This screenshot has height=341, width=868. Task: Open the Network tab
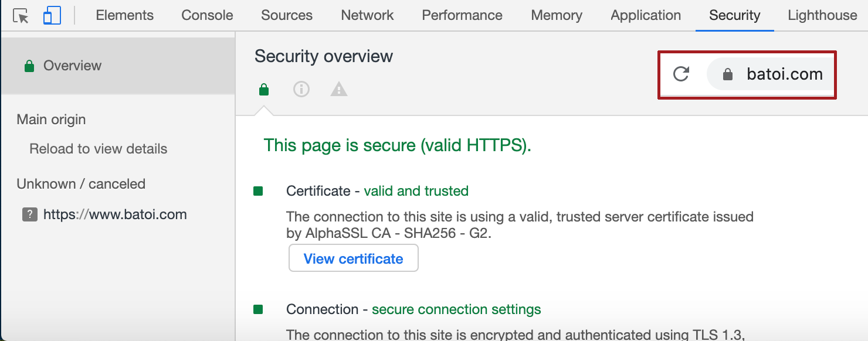coord(368,16)
